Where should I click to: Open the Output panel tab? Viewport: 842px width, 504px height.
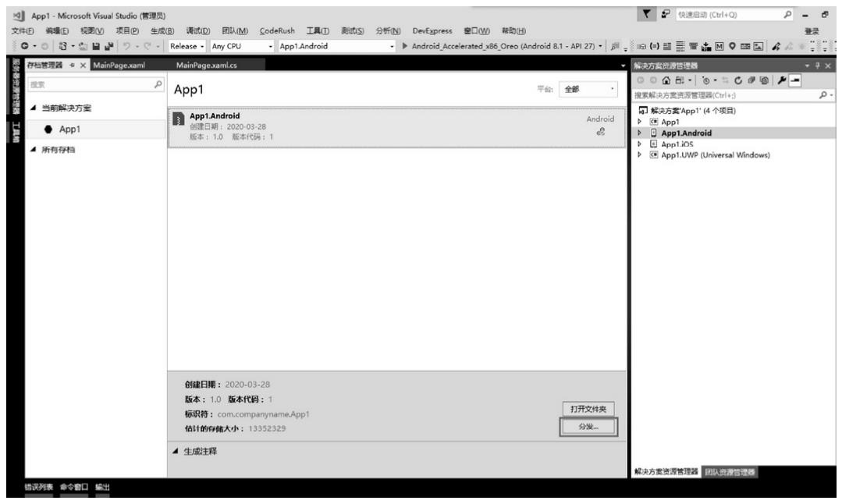coord(102,487)
